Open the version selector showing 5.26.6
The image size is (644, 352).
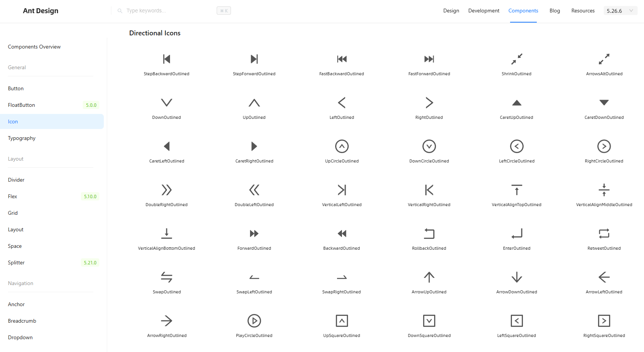[x=620, y=11]
